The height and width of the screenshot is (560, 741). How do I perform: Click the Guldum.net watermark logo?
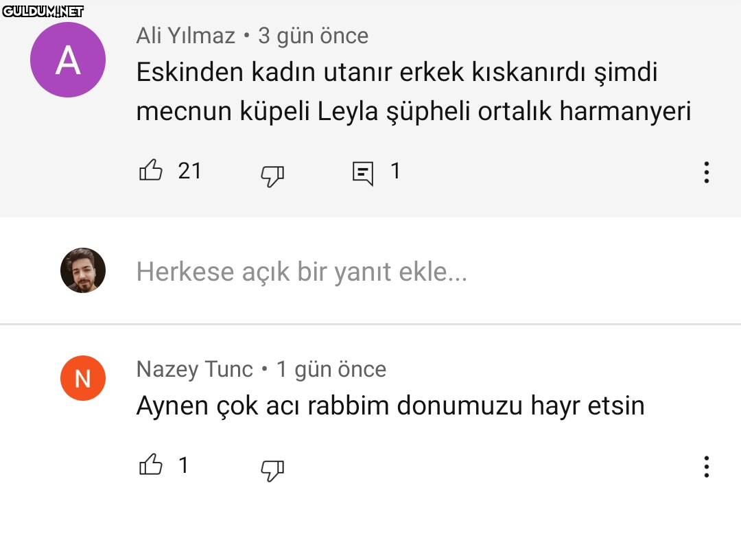43,10
